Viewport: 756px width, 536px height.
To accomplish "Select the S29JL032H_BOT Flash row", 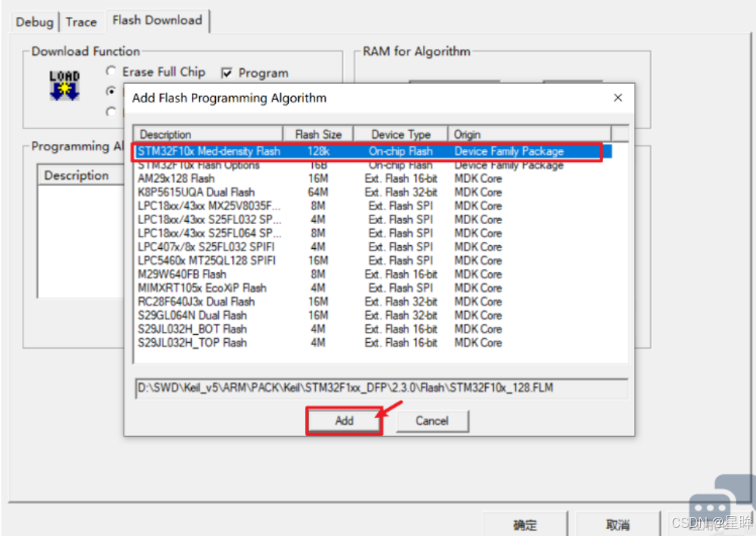I will coord(374,329).
